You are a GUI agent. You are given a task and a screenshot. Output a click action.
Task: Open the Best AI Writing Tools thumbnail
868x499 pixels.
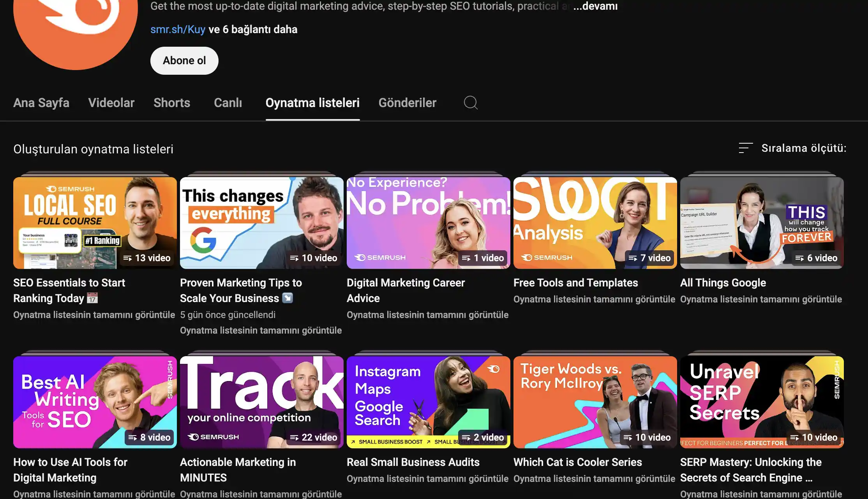[95, 402]
